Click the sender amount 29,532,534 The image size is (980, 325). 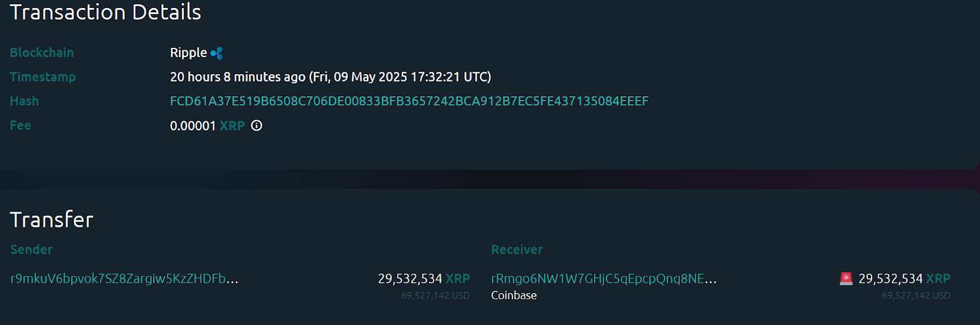[410, 279]
